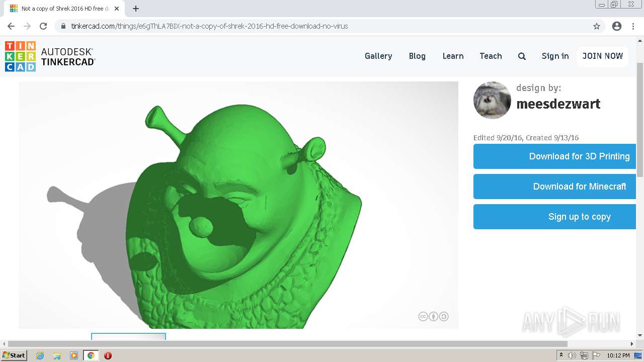The height and width of the screenshot is (362, 644).
Task: Open the search magnifier icon
Action: coord(522,56)
